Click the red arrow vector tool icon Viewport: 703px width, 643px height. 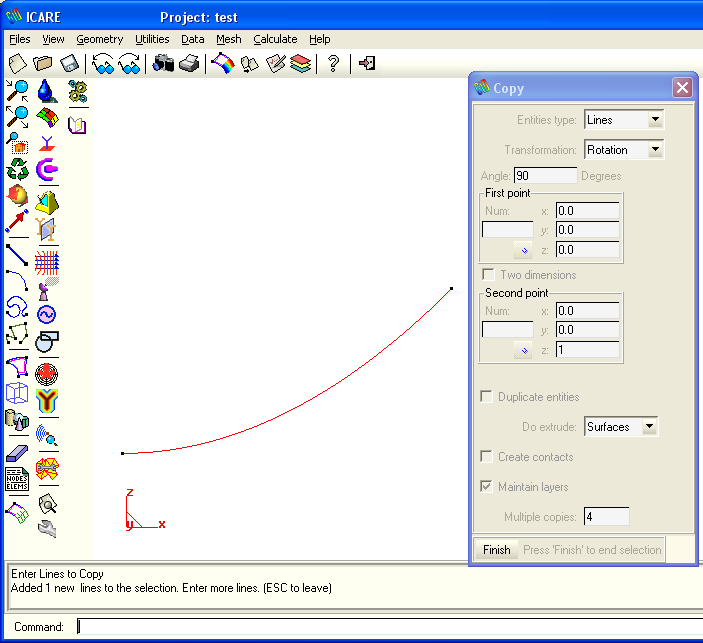point(17,221)
